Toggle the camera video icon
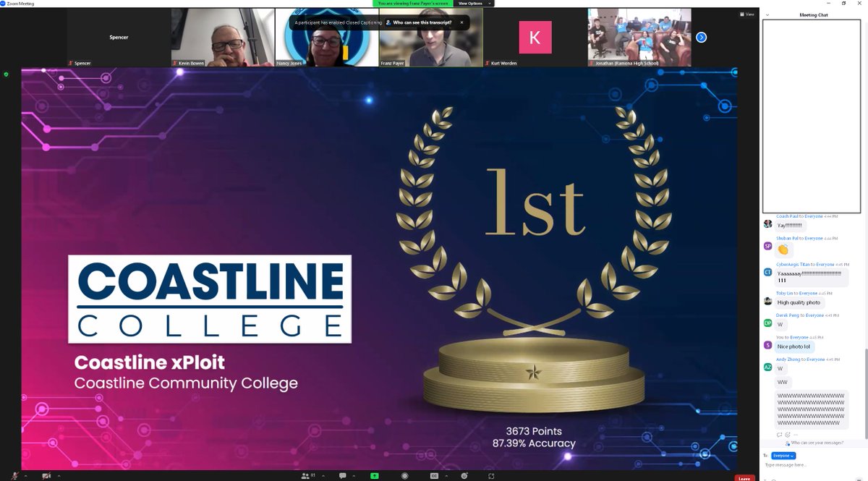 tap(46, 475)
